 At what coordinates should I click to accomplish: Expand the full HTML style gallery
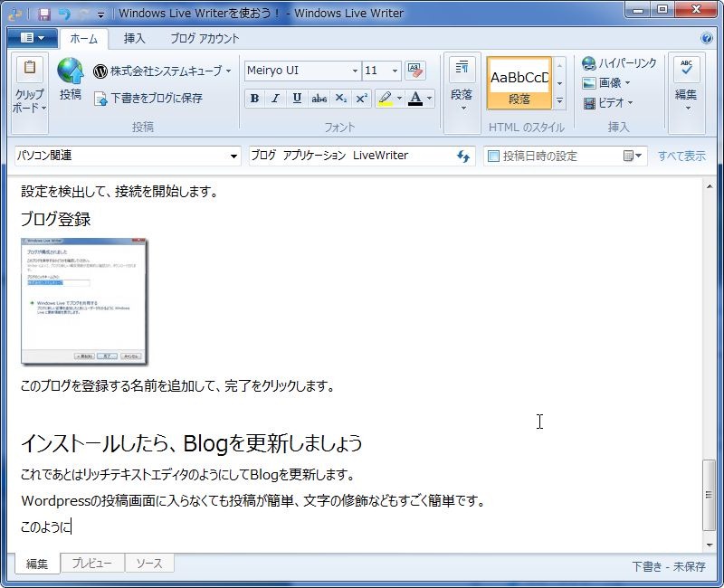click(x=559, y=100)
